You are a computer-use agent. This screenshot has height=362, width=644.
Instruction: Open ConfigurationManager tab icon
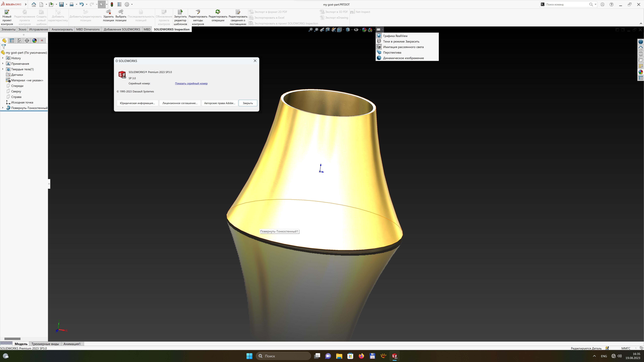pyautogui.click(x=19, y=40)
